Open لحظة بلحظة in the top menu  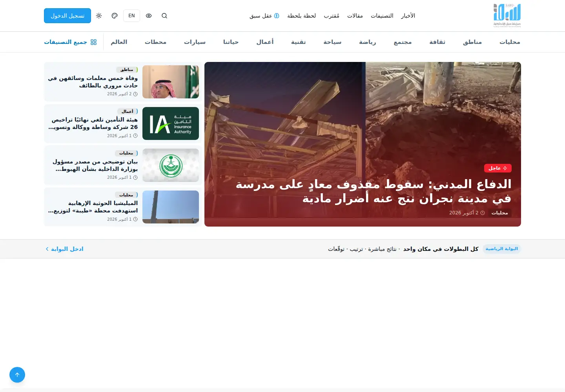point(301,16)
